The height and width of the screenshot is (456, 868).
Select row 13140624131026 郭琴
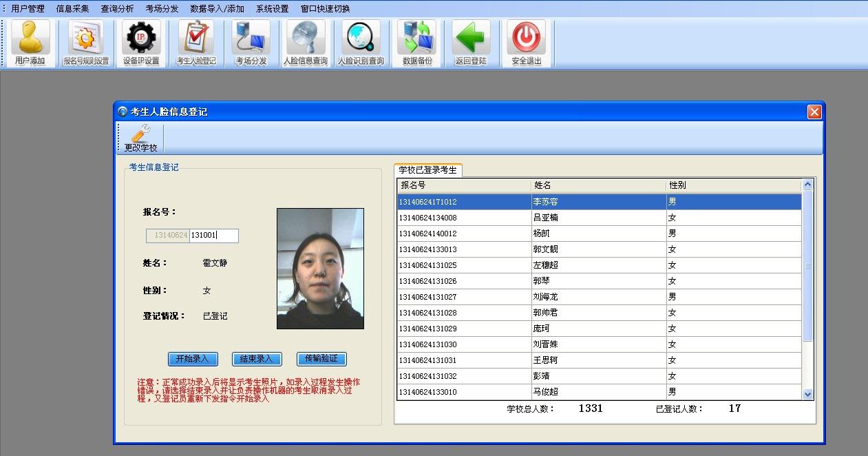pyautogui.click(x=600, y=281)
